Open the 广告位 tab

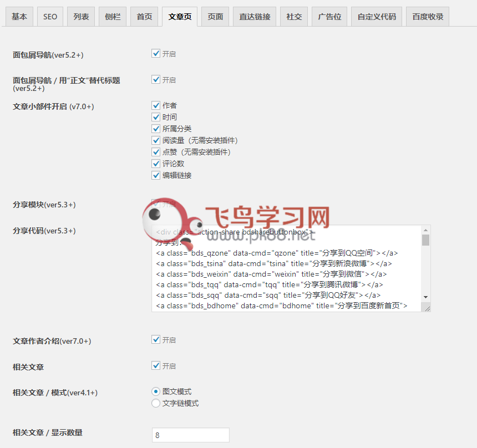[x=329, y=17]
